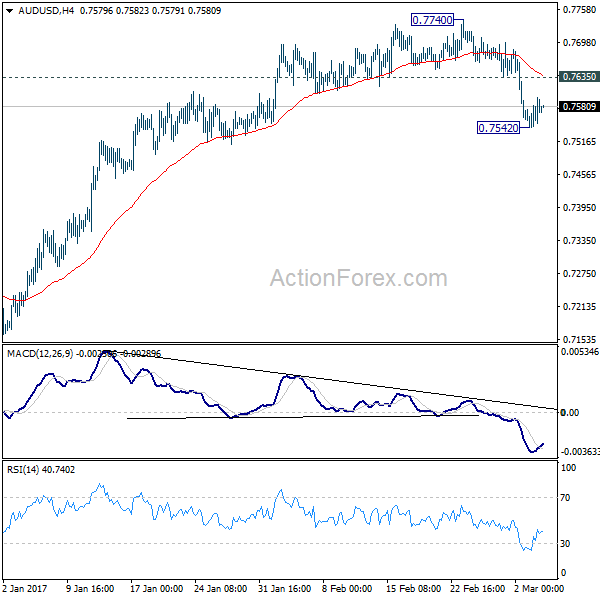Click the 0.75165 price axis value
This screenshot has height=600, width=600.
579,142
